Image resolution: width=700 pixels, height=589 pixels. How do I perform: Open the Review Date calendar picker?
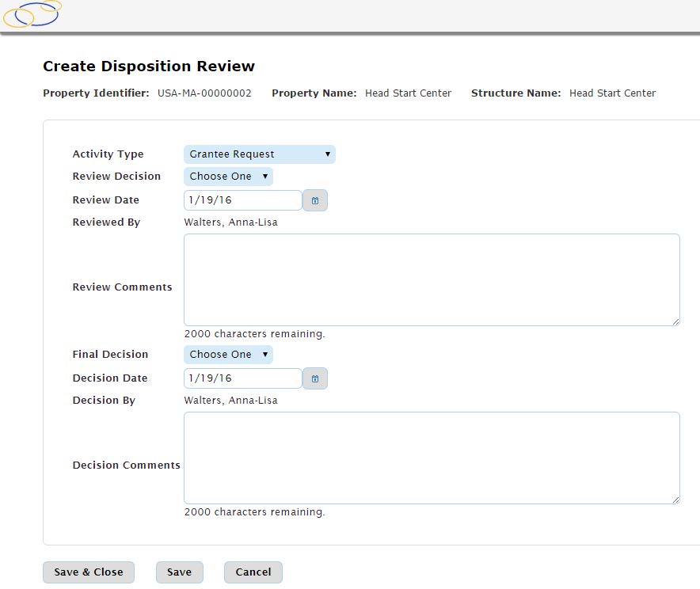coord(315,201)
